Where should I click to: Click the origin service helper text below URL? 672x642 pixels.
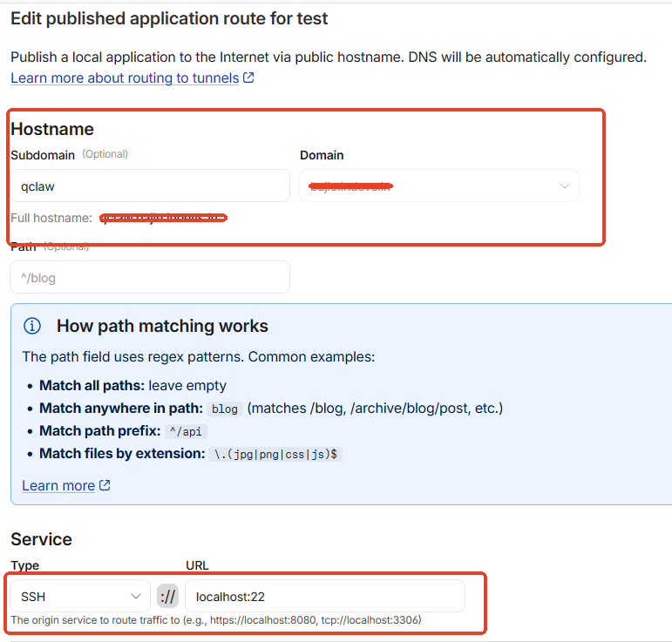point(216,619)
